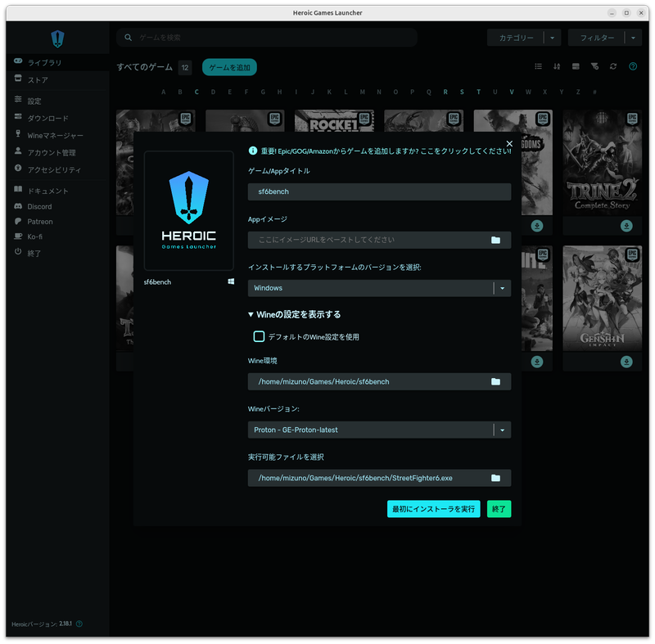Click the Epic badge on Genshin Impact
The width and height of the screenshot is (655, 644).
coord(632,254)
